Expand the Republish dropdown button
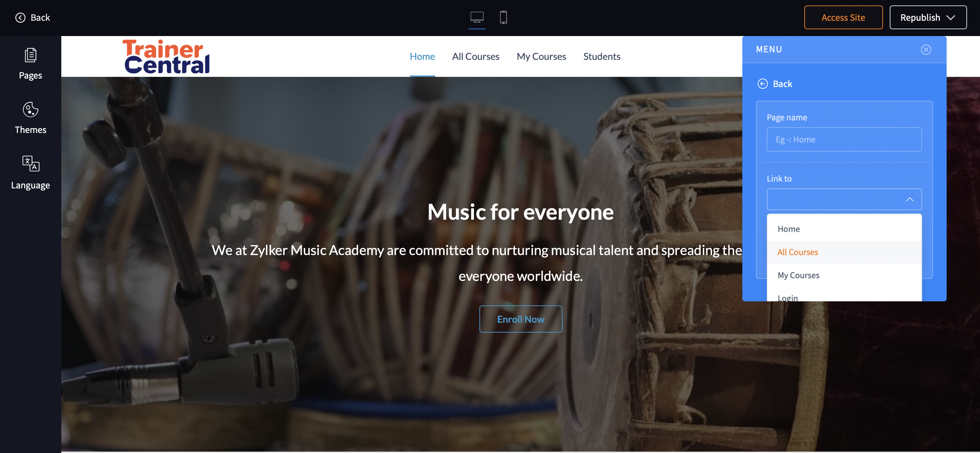Screen dimensions: 980x453 tap(950, 18)
